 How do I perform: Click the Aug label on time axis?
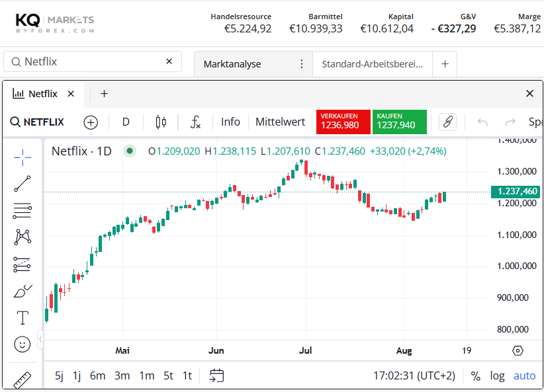click(404, 351)
